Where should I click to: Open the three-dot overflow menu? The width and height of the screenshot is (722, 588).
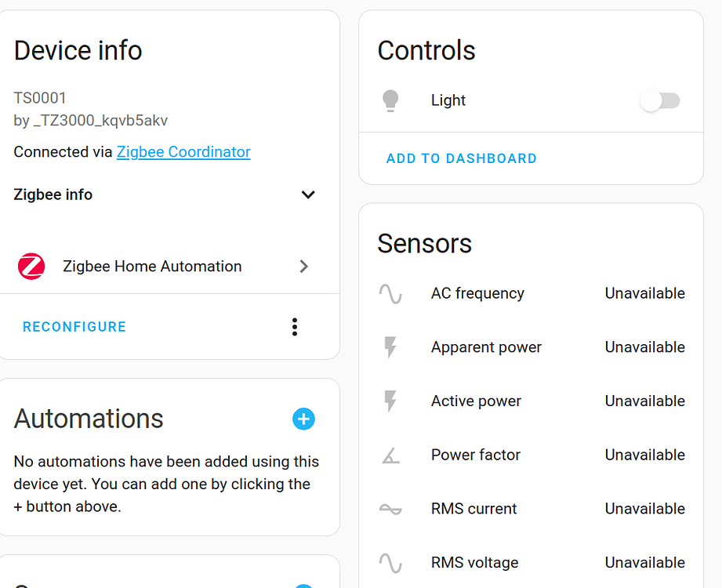coord(294,327)
